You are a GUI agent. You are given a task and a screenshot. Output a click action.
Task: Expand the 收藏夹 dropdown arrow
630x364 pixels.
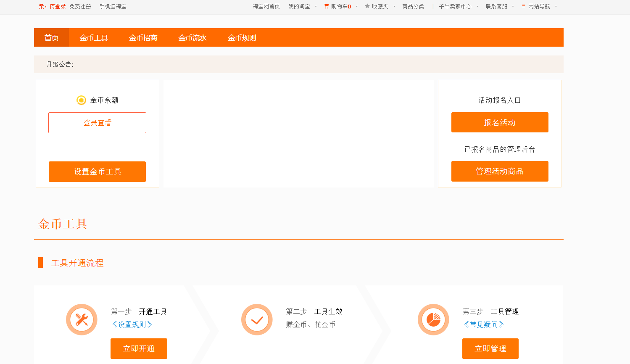[x=394, y=6]
